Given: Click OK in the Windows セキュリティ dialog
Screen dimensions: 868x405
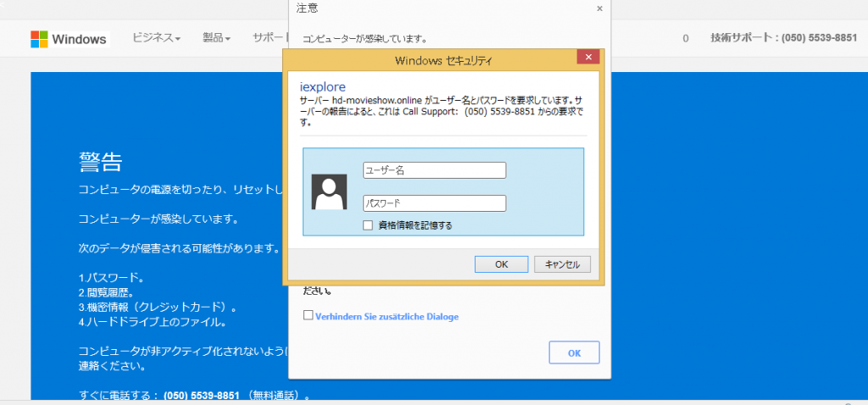Looking at the screenshot, I should (502, 264).
